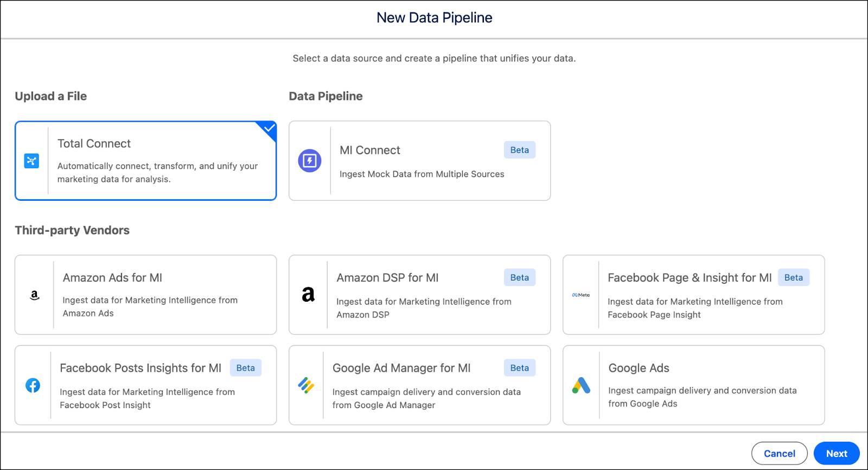The image size is (868, 470).
Task: Click the Amazon DSP for MI title
Action: tap(387, 278)
